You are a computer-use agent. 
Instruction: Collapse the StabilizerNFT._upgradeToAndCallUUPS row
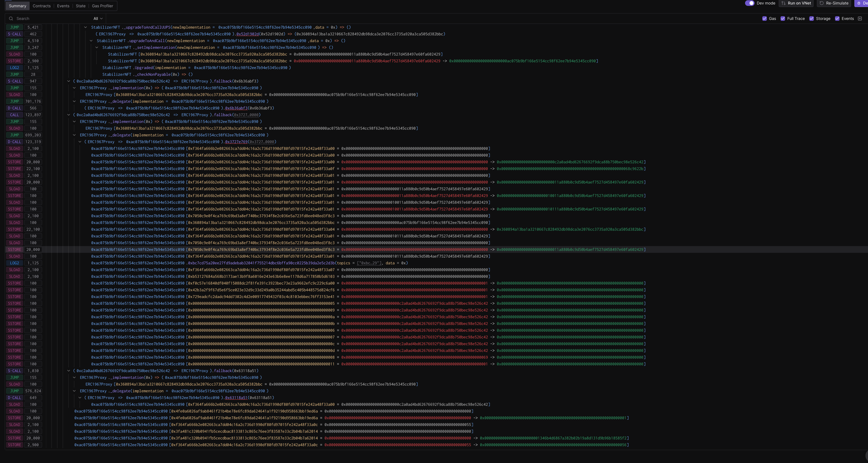coord(85,27)
